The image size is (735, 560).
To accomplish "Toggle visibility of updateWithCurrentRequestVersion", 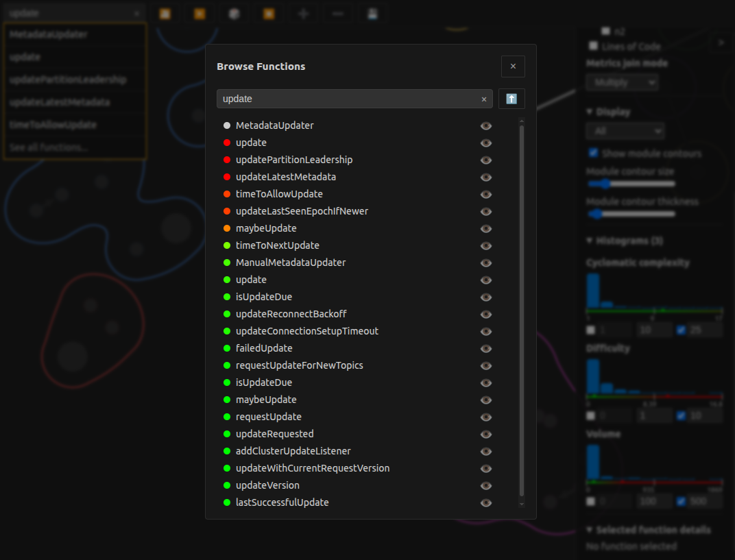I will click(486, 468).
